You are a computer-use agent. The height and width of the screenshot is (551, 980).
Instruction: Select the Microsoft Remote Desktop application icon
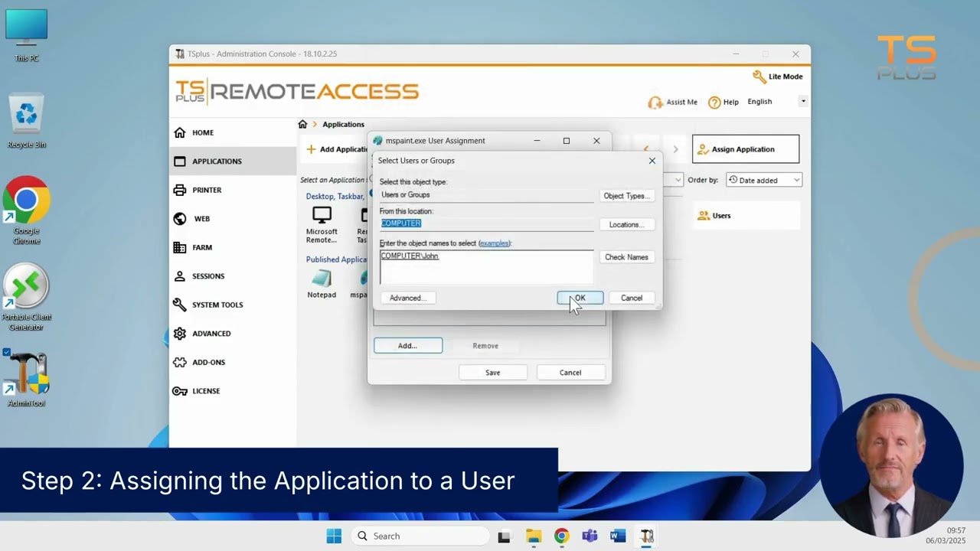tap(322, 224)
